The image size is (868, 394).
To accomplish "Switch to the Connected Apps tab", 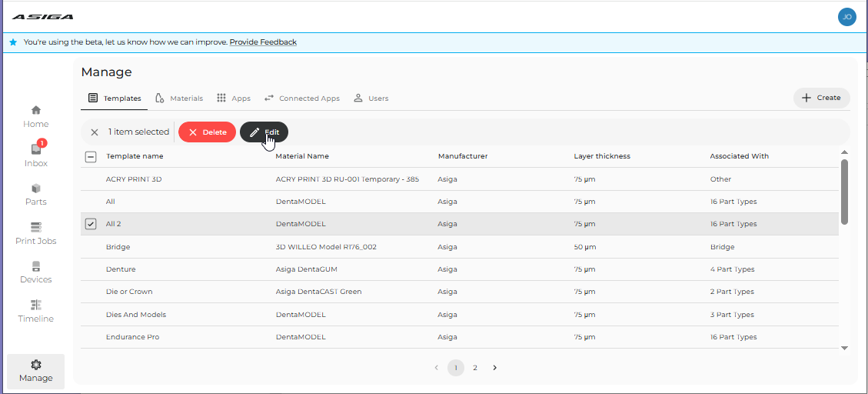I will click(x=301, y=98).
